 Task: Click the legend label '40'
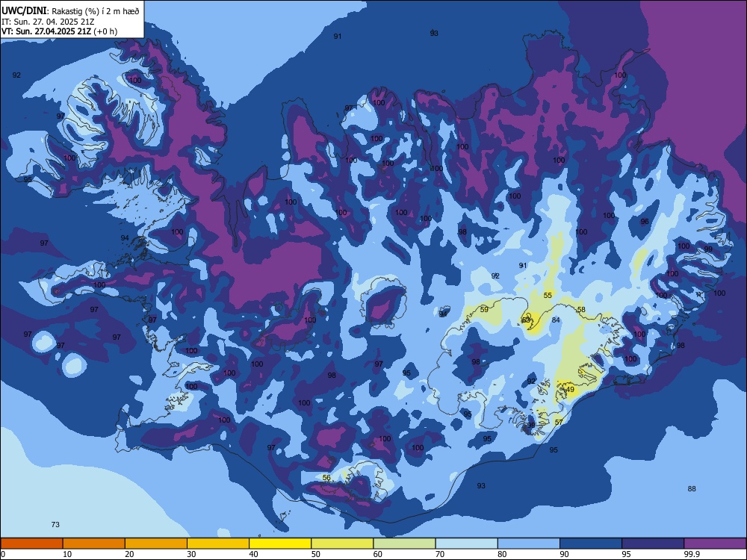point(253,554)
